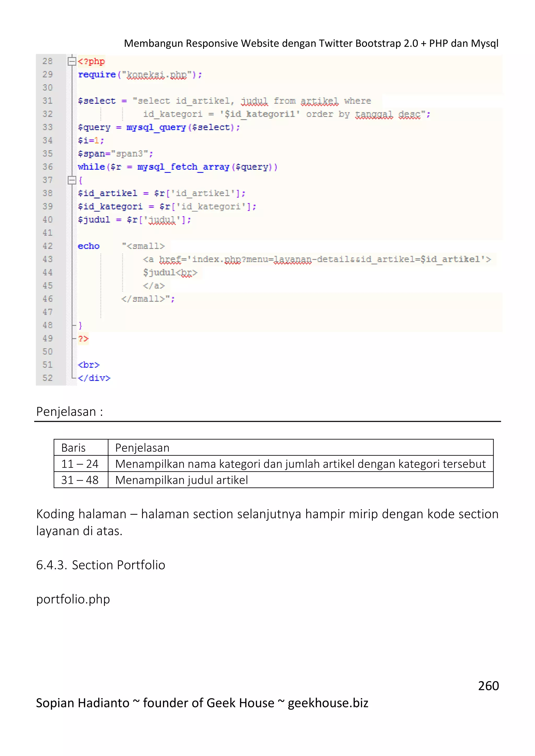Click the Menampilkan nama kategori explanation cell

(300, 464)
